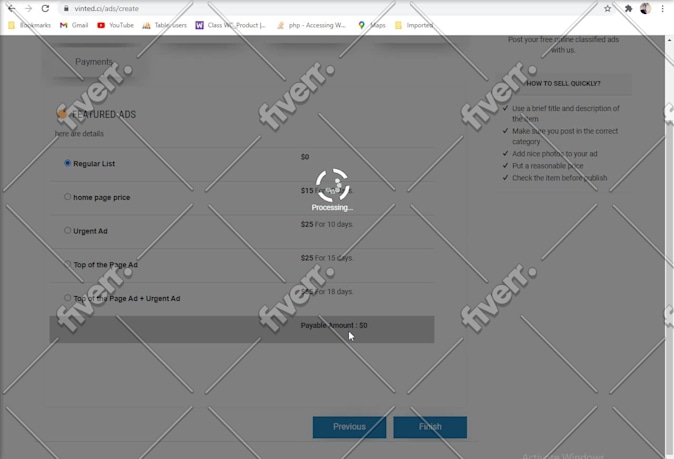Image resolution: width=674 pixels, height=459 pixels.
Task: Select the Urgent Ad radio option
Action: click(x=67, y=230)
